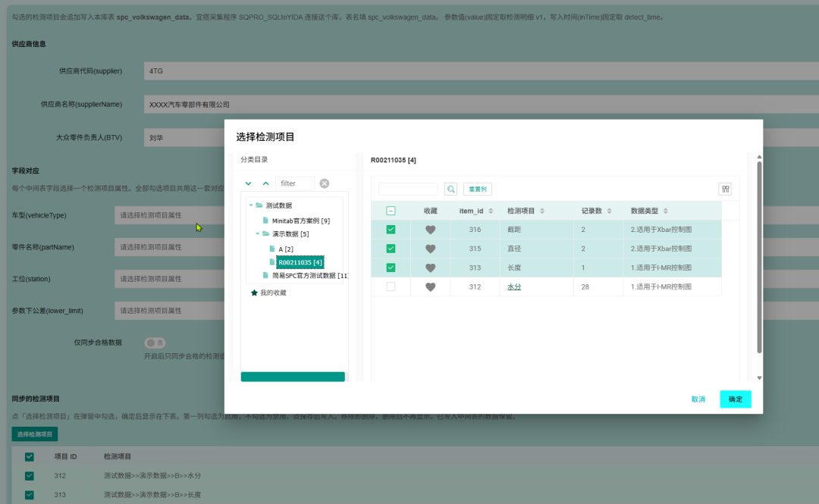The width and height of the screenshot is (819, 504).
Task: Collapse all category tree nodes with up chevron
Action: pyautogui.click(x=266, y=183)
